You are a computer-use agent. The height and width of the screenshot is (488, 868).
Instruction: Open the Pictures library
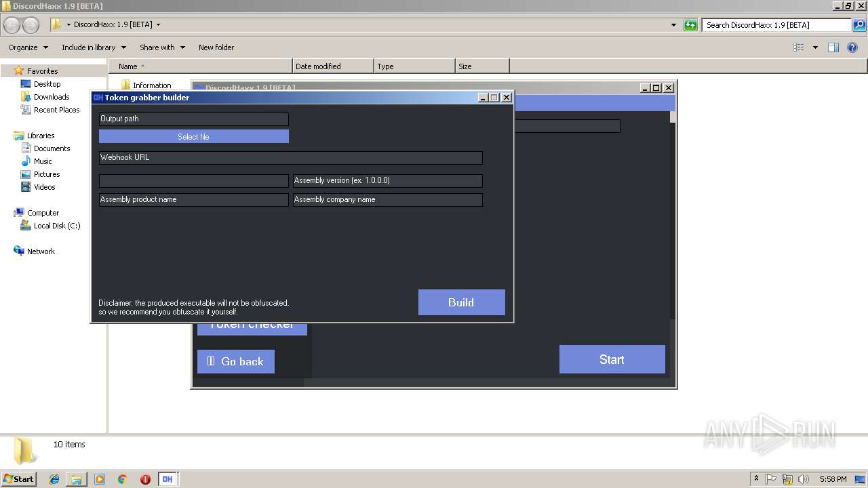pos(47,174)
